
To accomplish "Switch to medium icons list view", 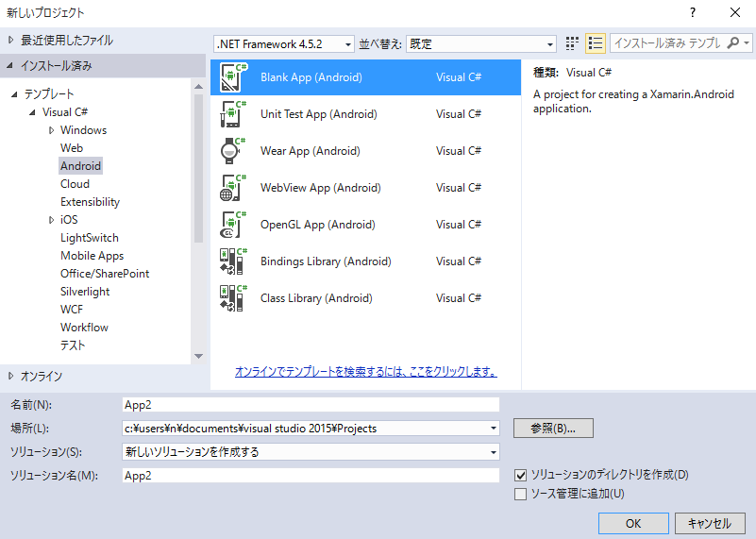I will pos(596,43).
